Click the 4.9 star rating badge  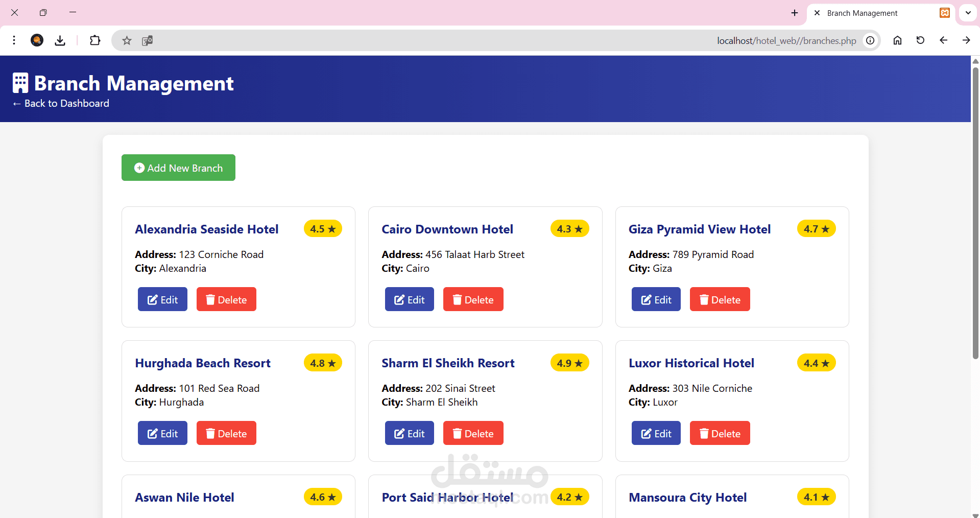pyautogui.click(x=569, y=363)
